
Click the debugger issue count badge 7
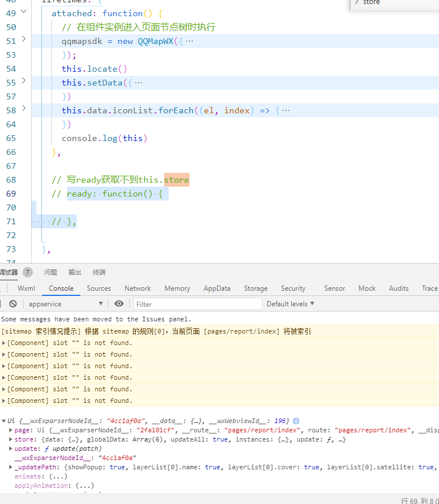coord(28,272)
